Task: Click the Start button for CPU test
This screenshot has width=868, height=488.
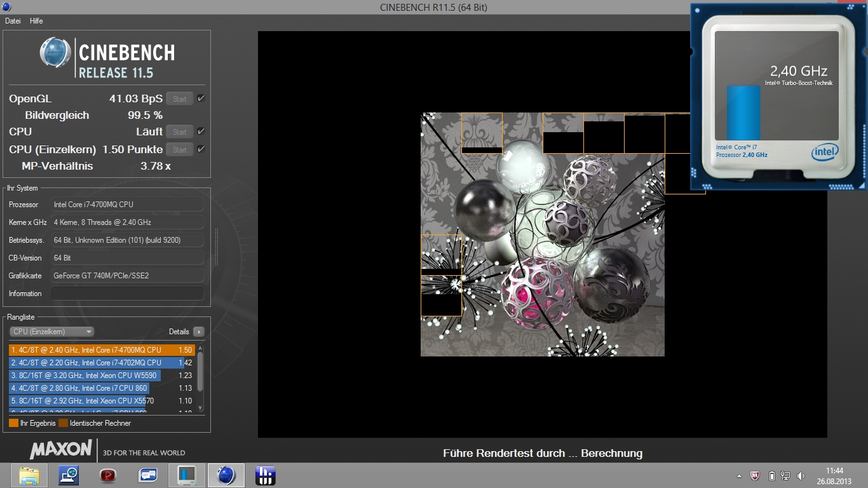Action: [x=180, y=132]
